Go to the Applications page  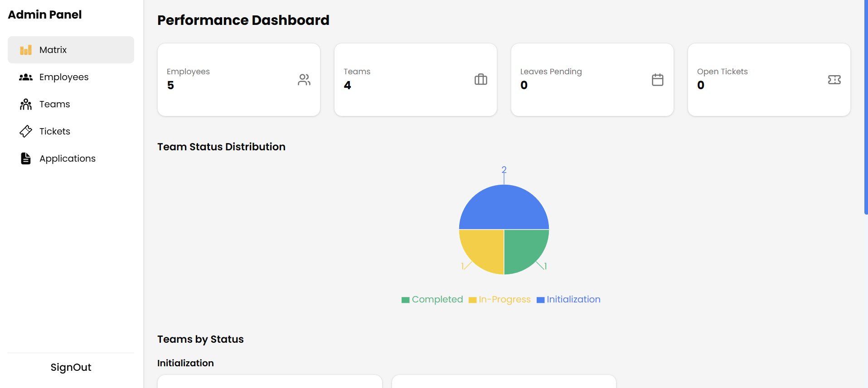click(68, 158)
